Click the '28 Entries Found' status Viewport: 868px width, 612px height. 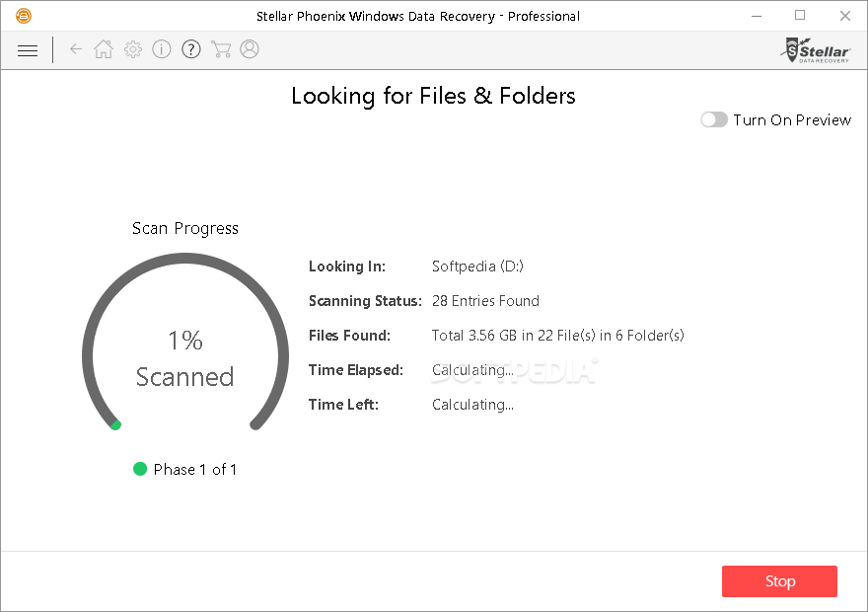[x=485, y=301]
